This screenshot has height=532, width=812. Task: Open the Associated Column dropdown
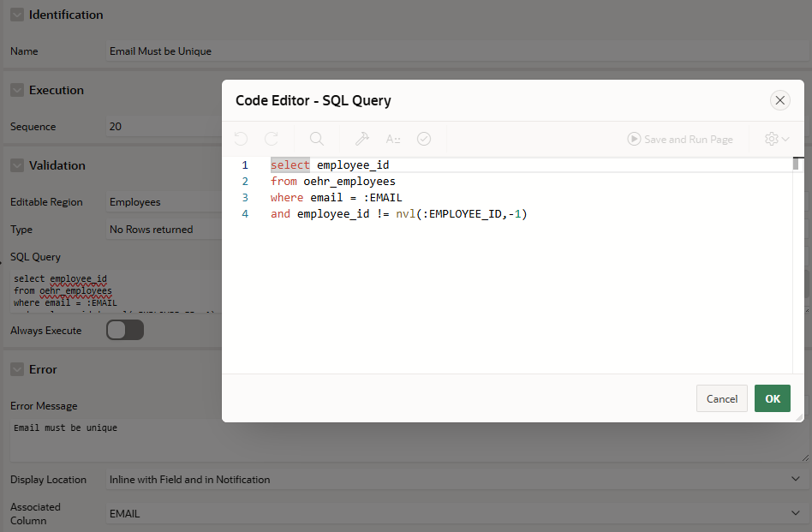coord(457,513)
